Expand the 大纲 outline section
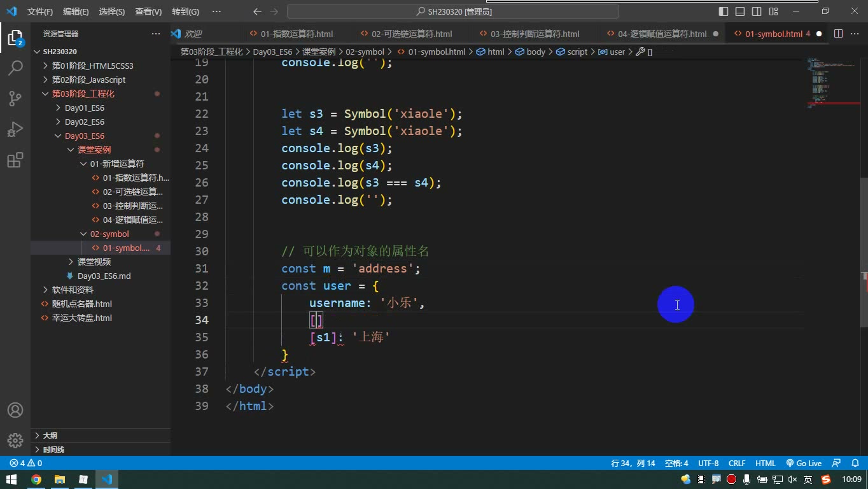 click(x=99, y=436)
